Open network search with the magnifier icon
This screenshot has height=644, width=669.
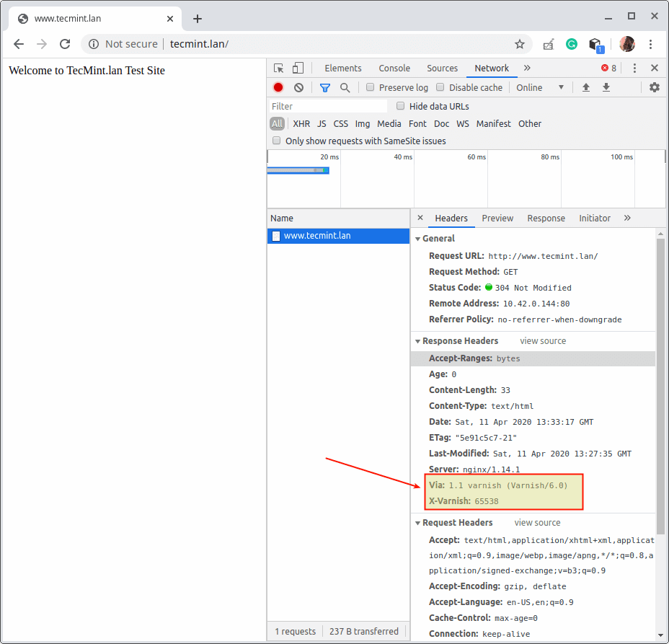click(x=345, y=87)
